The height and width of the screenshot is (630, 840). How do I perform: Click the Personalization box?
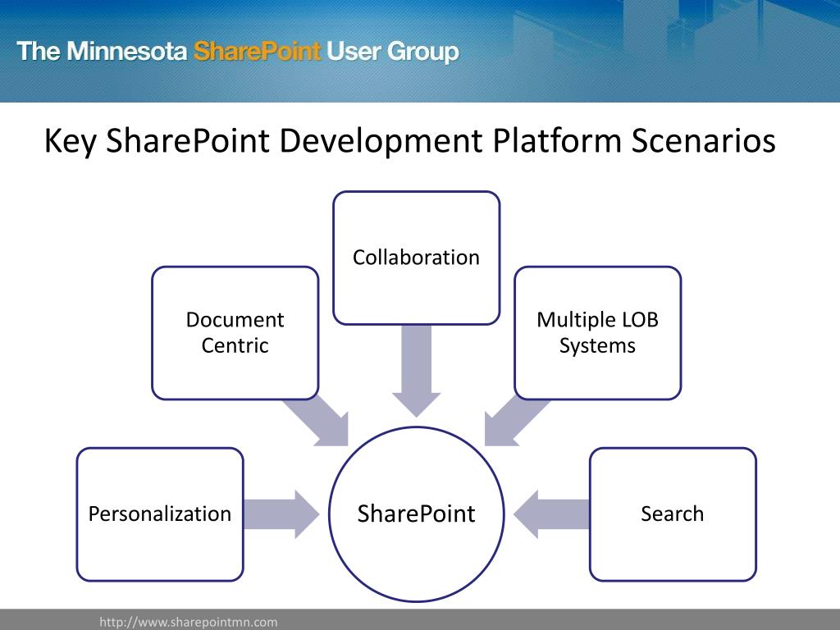[160, 514]
